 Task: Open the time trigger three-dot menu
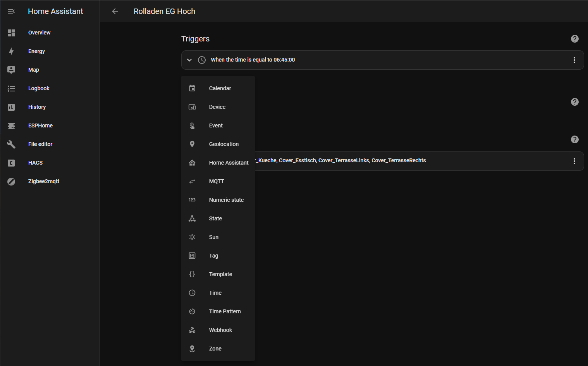click(574, 60)
